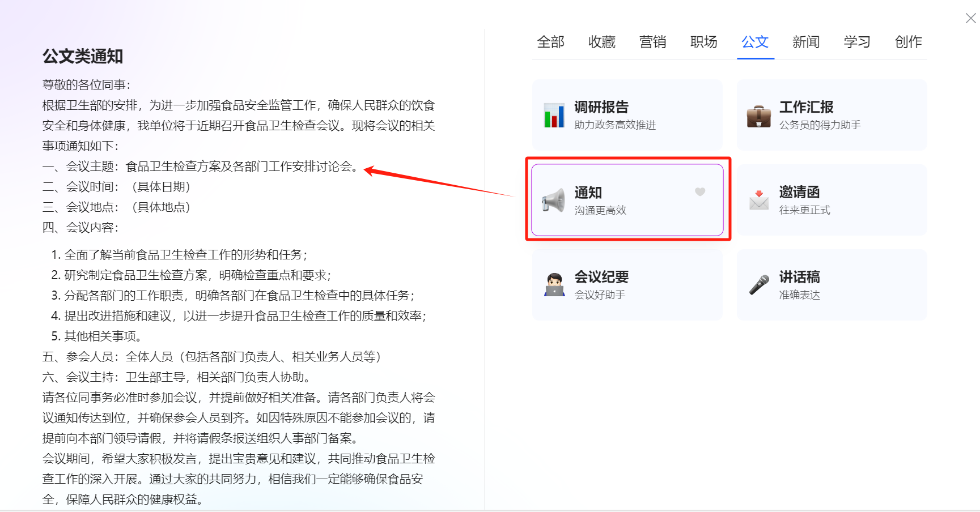Click subtitle 沟通更高效
Image resolution: width=980 pixels, height=512 pixels.
pos(600,211)
